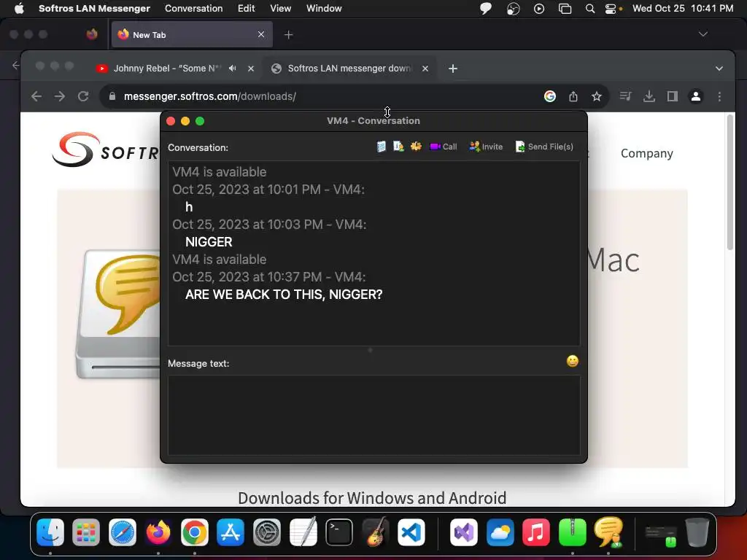747x560 pixels.
Task: Click overlapping windows icon in menu bar
Action: tap(565, 9)
